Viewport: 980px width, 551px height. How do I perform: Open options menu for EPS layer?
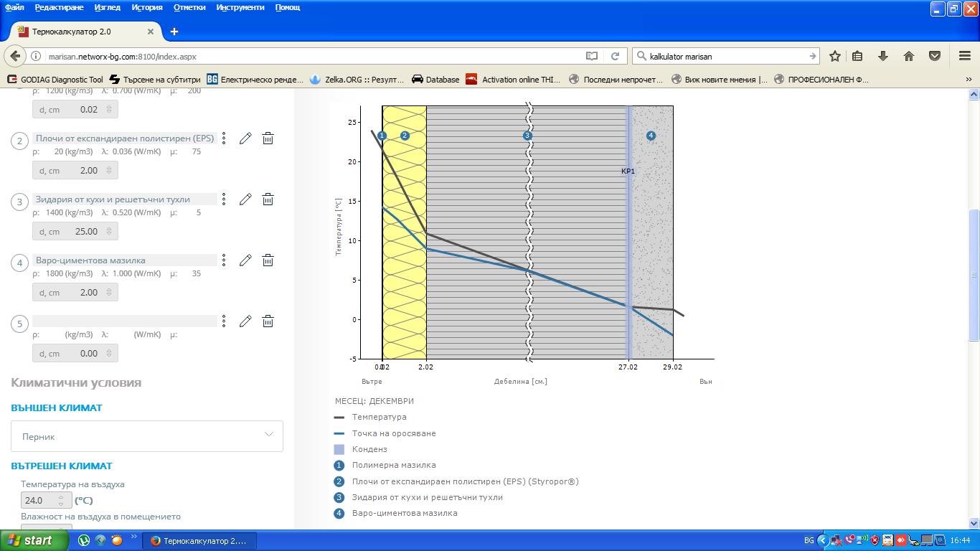(x=224, y=138)
